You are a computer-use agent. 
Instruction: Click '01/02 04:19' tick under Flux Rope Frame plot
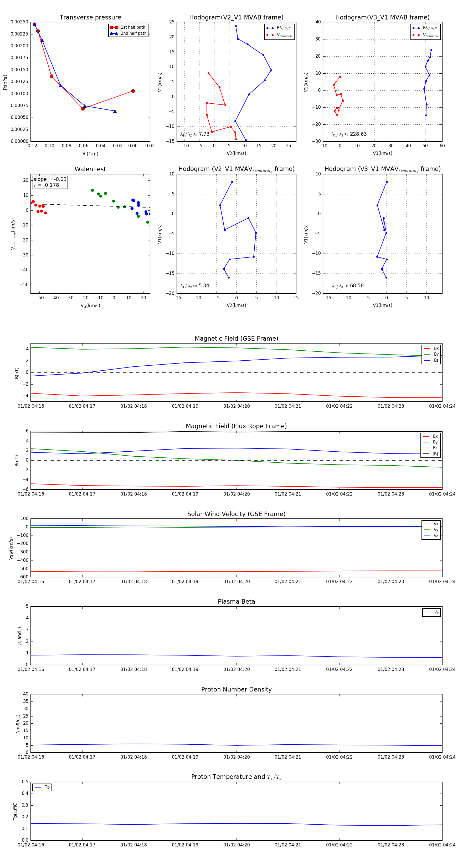tap(185, 494)
